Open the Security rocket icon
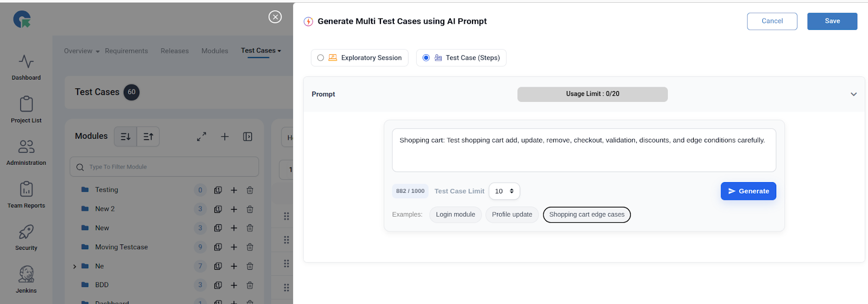 pyautogui.click(x=26, y=232)
